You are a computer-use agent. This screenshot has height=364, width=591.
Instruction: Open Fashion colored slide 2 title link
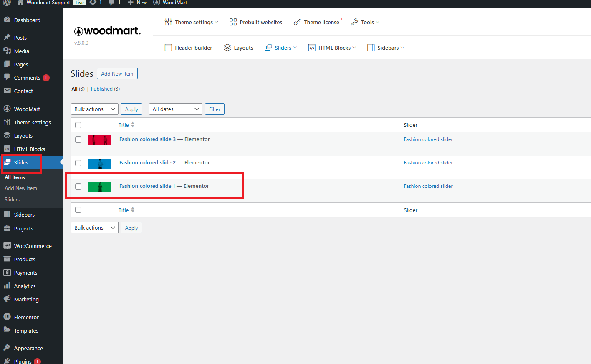(147, 163)
